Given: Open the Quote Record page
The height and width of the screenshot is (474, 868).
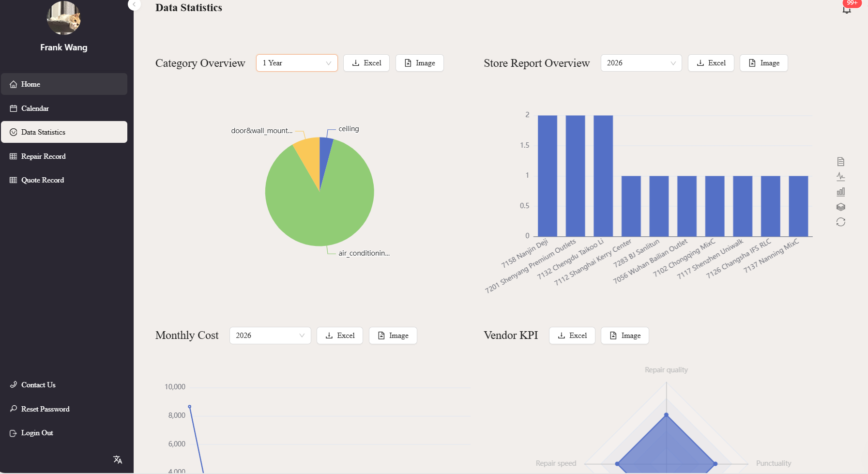Looking at the screenshot, I should (64, 180).
